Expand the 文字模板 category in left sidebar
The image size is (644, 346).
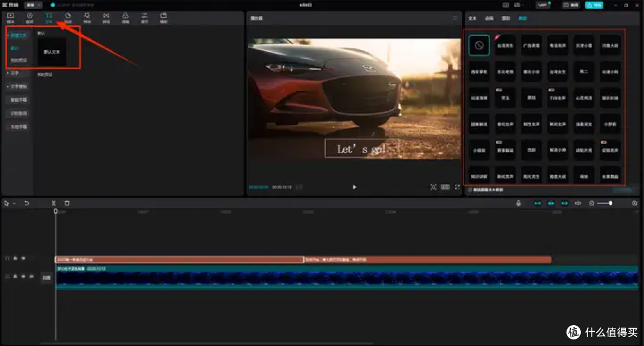click(x=17, y=86)
